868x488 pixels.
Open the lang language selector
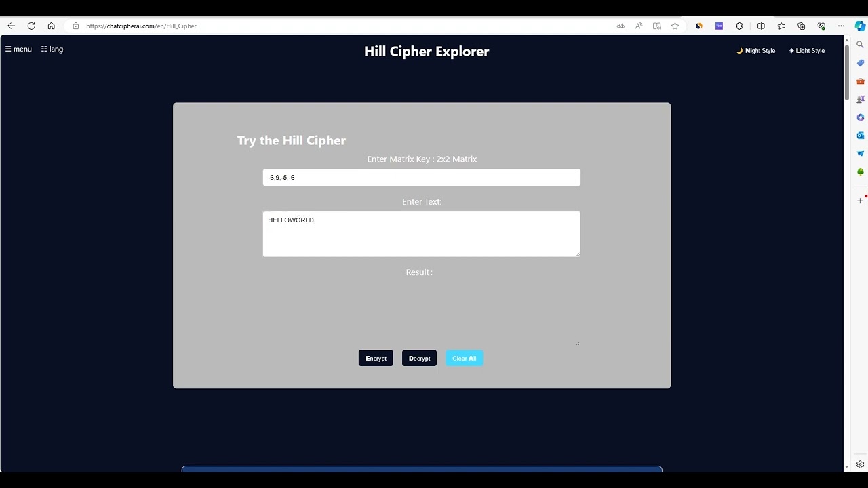(x=52, y=49)
